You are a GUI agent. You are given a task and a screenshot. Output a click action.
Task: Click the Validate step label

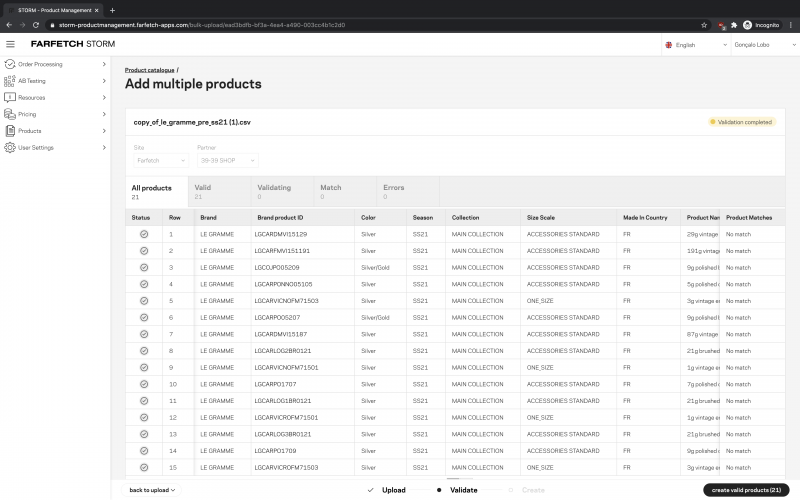click(x=463, y=490)
